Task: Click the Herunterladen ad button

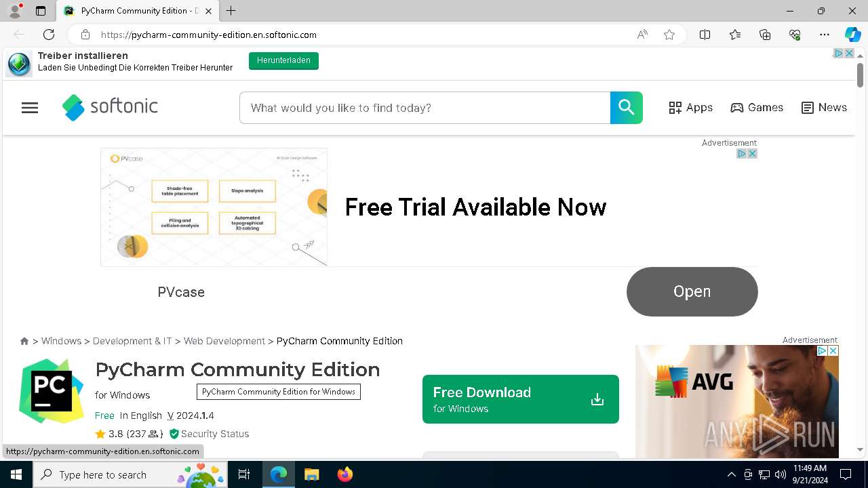Action: pyautogui.click(x=283, y=61)
